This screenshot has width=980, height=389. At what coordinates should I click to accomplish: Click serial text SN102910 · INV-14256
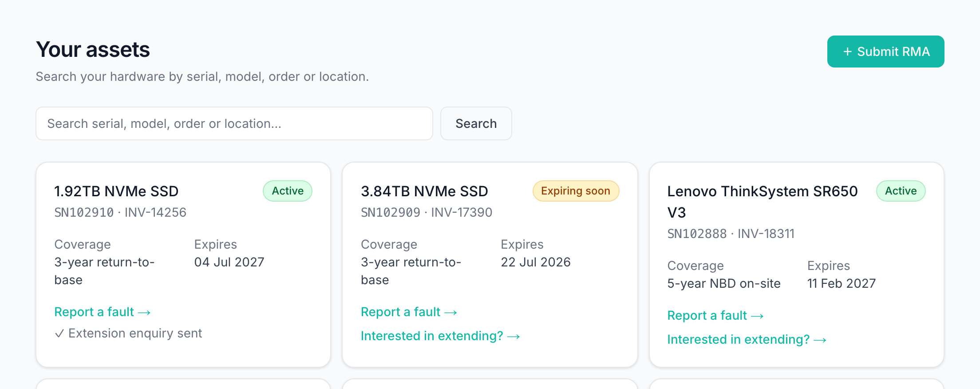pyautogui.click(x=120, y=212)
